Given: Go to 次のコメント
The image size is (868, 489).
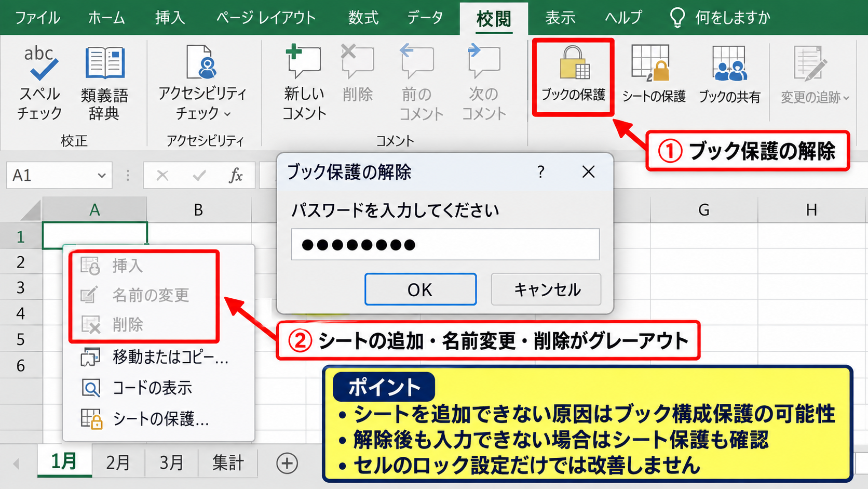Looking at the screenshot, I should click(484, 83).
